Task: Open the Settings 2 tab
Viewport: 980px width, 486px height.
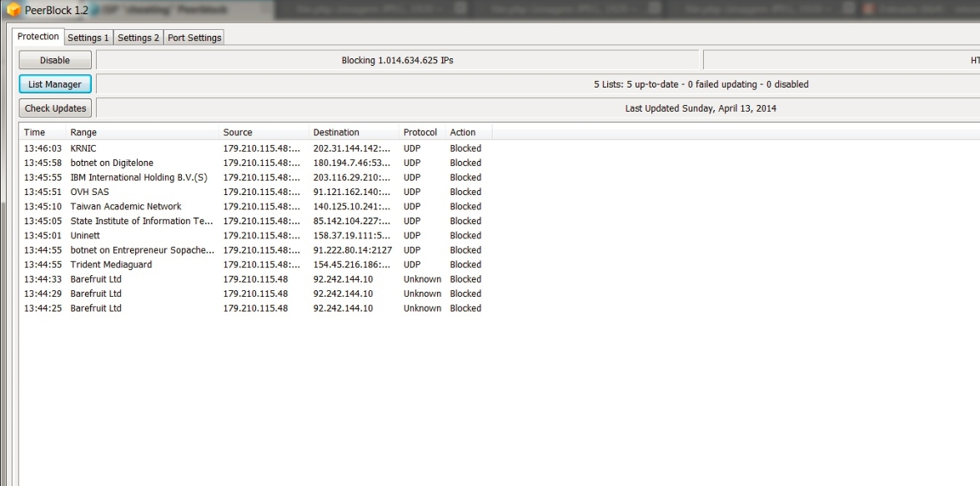Action: coord(138,38)
